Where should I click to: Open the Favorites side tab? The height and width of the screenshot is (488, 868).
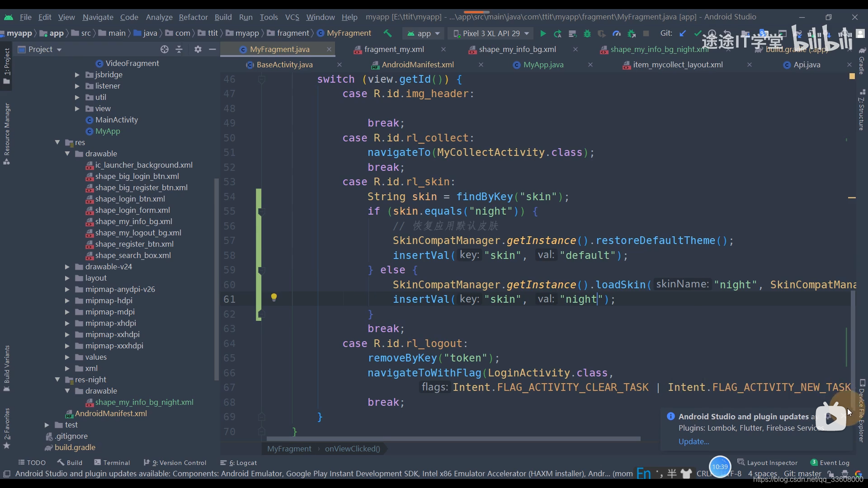point(7,428)
